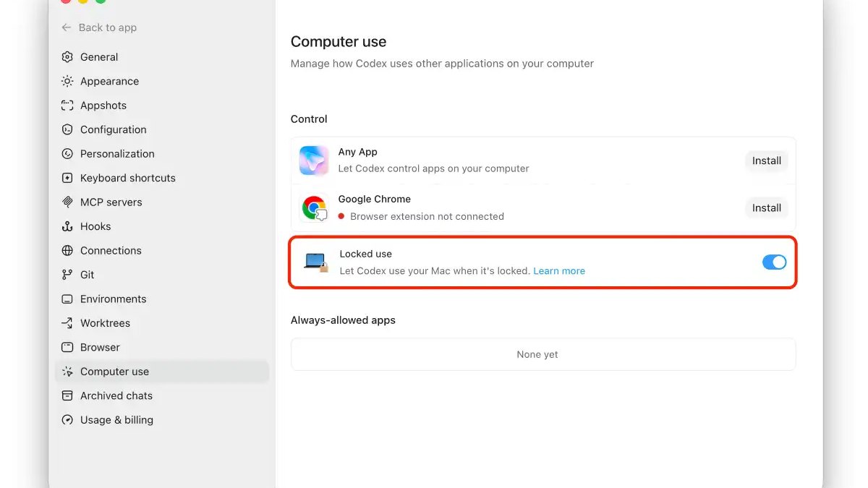Click the 'None yet' placeholder row

coord(543,354)
